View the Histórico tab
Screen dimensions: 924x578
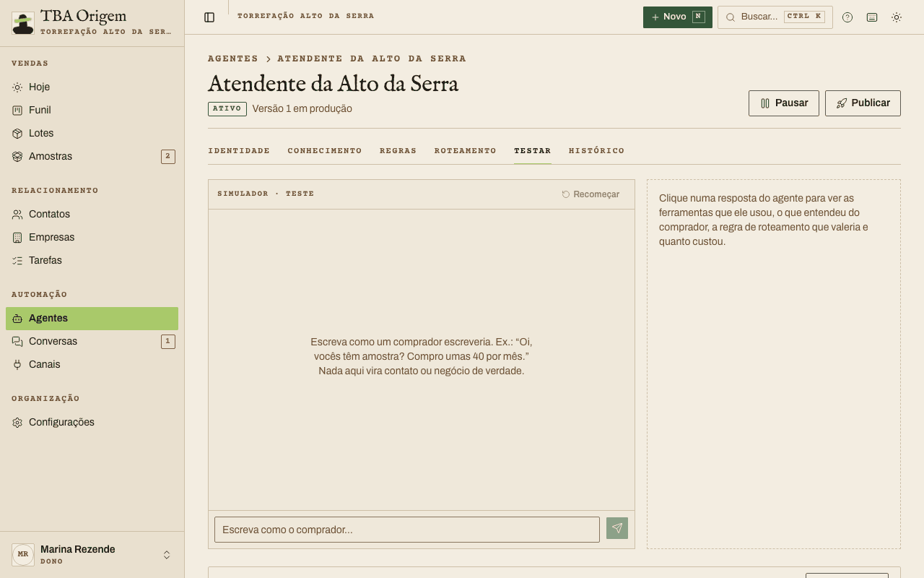pos(597,151)
